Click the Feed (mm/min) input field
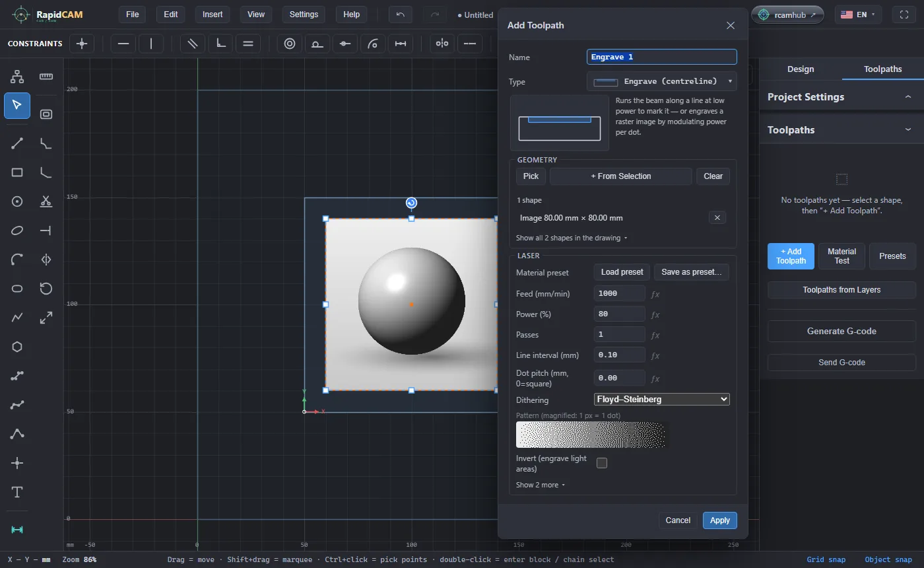 click(619, 293)
